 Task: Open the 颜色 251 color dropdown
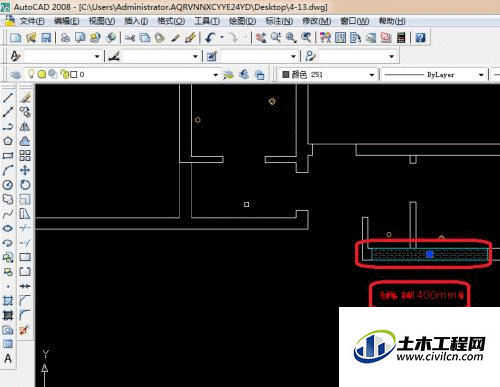pyautogui.click(x=372, y=75)
